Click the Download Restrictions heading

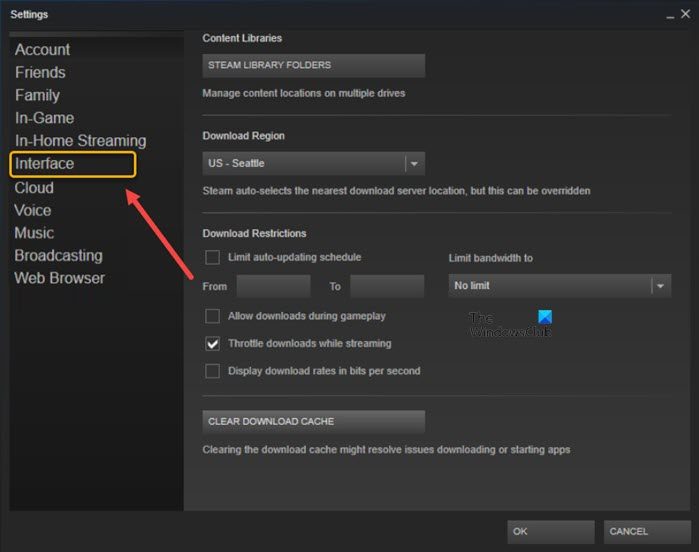255,234
